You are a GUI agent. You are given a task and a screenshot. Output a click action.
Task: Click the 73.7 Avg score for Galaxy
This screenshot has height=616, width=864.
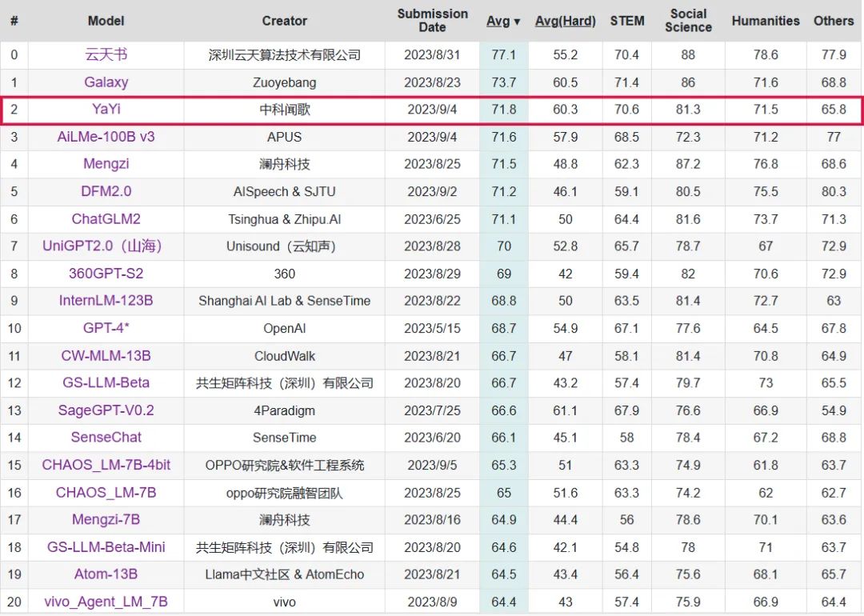pyautogui.click(x=504, y=82)
